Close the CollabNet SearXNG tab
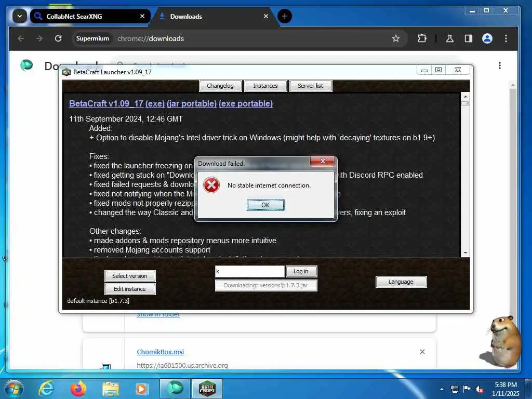The height and width of the screenshot is (399, 532). 142,16
